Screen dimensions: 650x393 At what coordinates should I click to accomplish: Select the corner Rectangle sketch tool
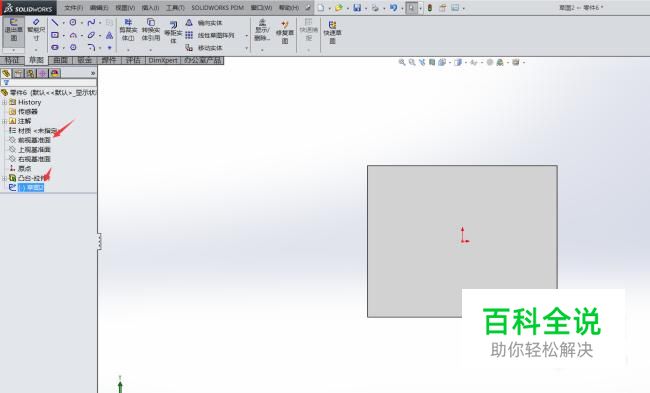click(55, 35)
